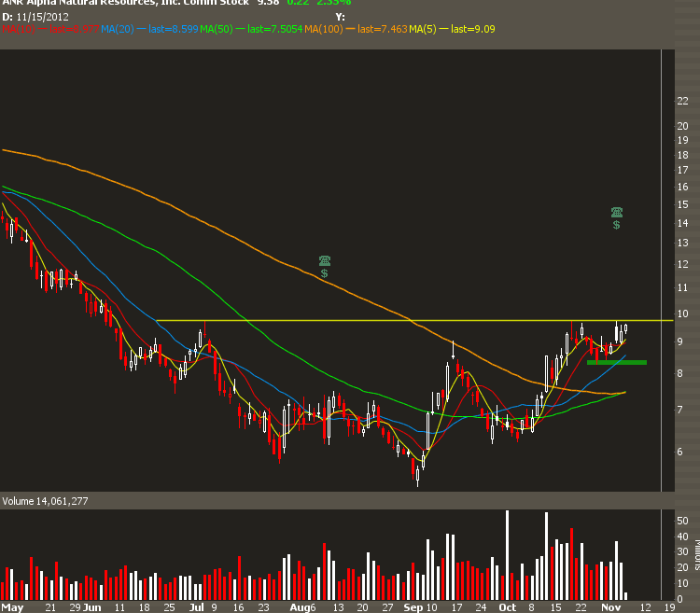
Task: Click the dollar sign icon above November
Action: pyautogui.click(x=616, y=226)
